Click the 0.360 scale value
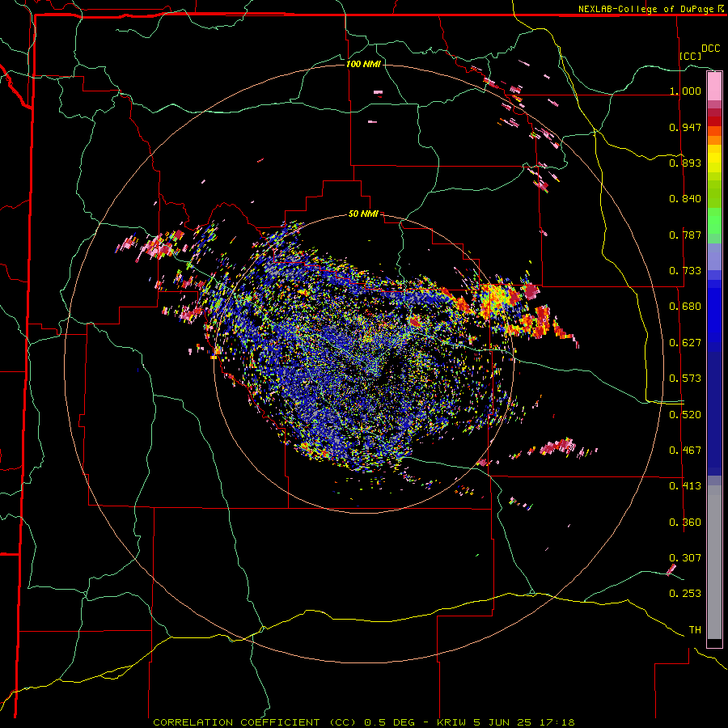 (x=685, y=523)
